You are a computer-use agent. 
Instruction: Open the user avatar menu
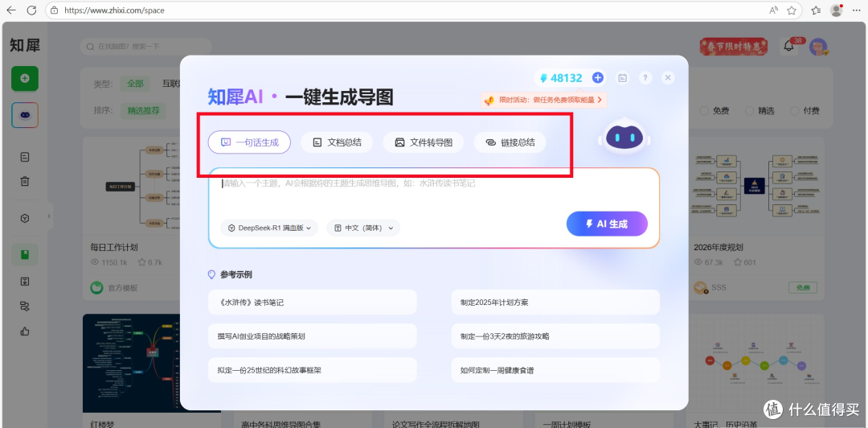818,47
